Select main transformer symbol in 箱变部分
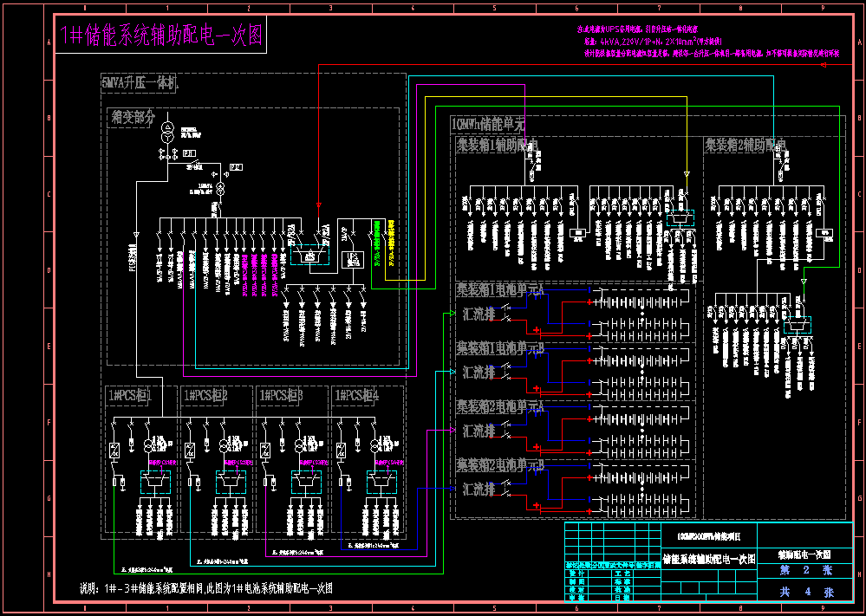This screenshot has height=616, width=866. 166,133
